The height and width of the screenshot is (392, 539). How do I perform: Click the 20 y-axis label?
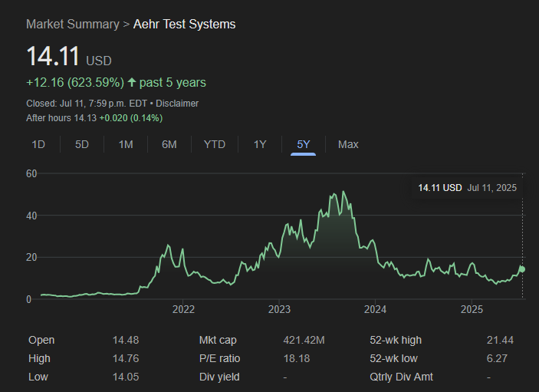pyautogui.click(x=31, y=258)
